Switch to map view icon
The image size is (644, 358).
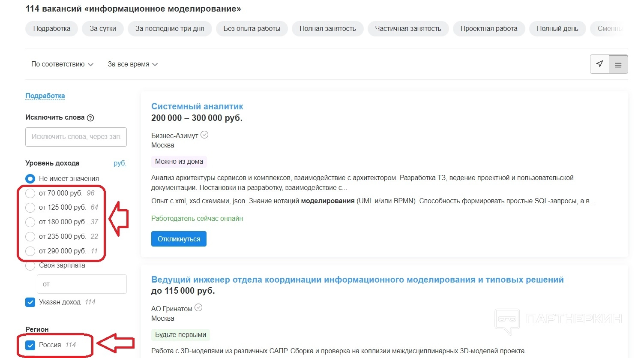(x=599, y=64)
